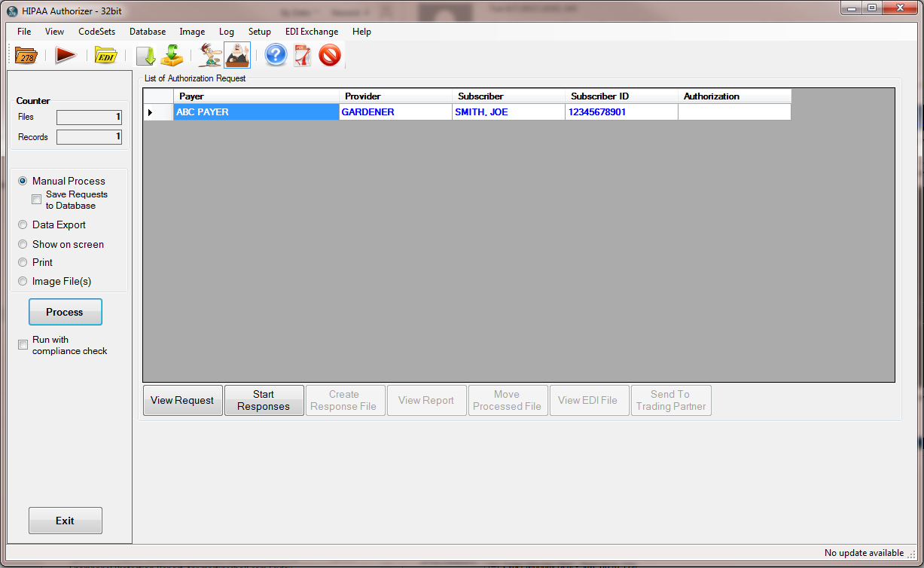Click the document with green down-arrow icon
This screenshot has width=924, height=568.
(x=145, y=56)
